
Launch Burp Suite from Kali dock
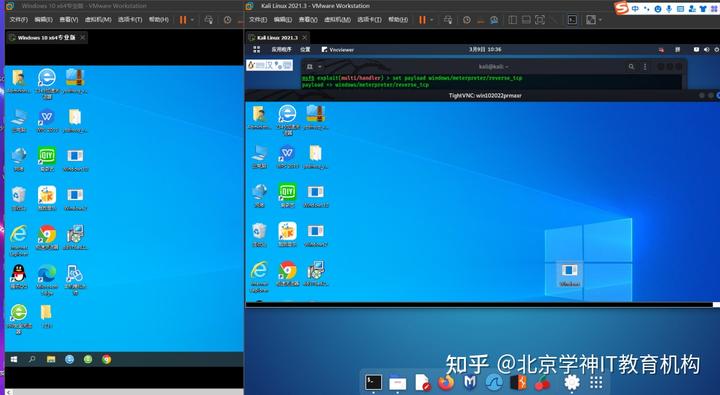(518, 382)
